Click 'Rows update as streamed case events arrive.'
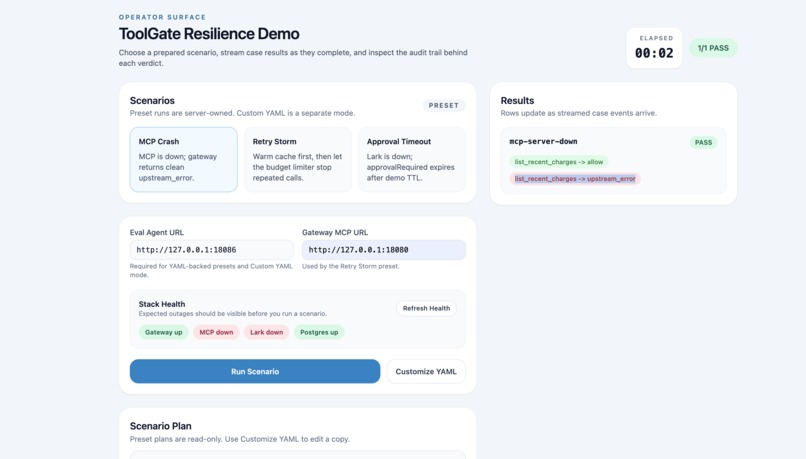Viewport: 806px width, 459px height. tap(579, 113)
